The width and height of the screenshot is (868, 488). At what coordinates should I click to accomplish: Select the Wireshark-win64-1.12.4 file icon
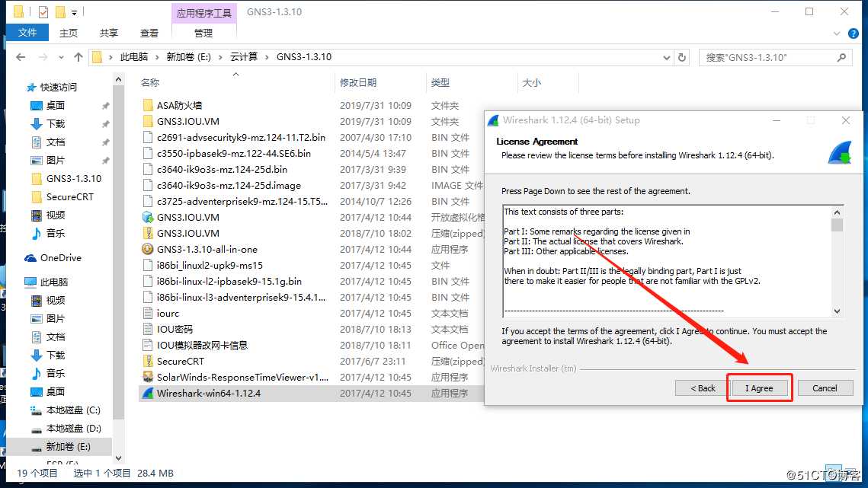(x=148, y=394)
